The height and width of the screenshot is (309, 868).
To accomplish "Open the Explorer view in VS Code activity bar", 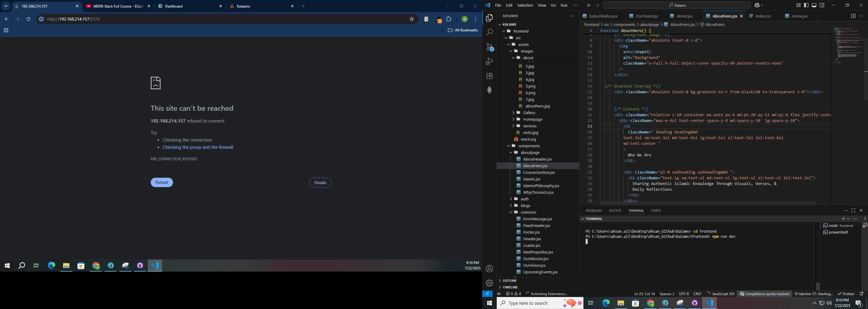I will 489,18.
